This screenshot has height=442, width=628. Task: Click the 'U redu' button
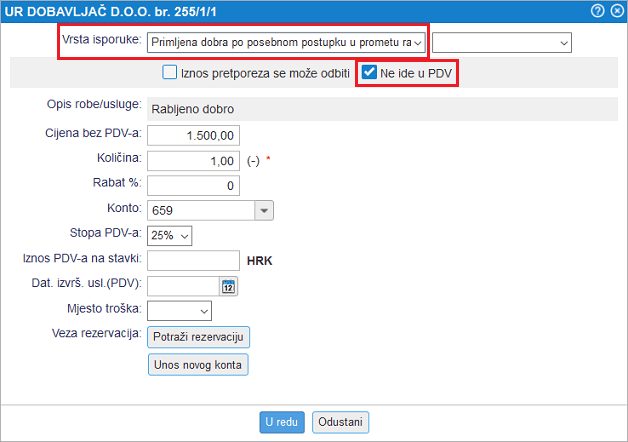pyautogui.click(x=282, y=422)
